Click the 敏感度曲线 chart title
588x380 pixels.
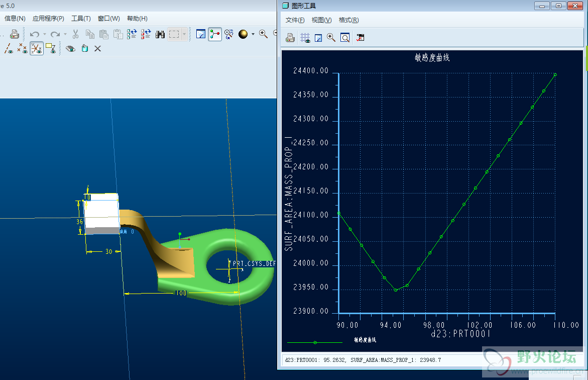click(432, 57)
